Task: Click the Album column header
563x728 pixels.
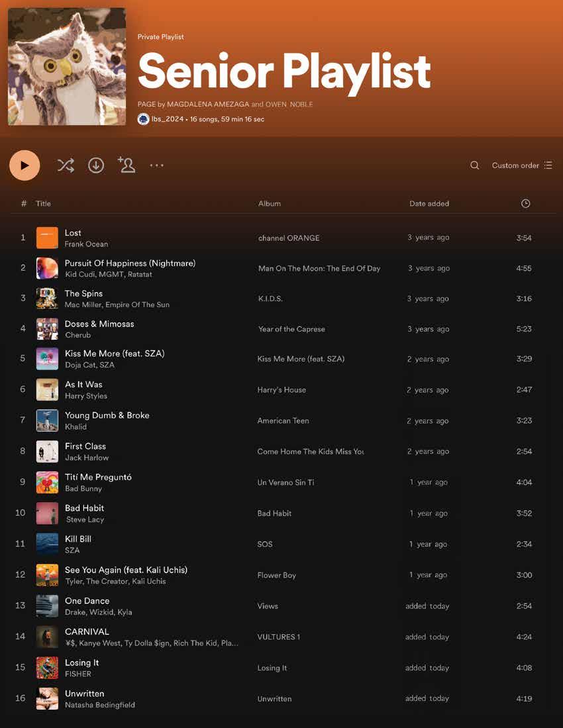Action: (x=270, y=203)
